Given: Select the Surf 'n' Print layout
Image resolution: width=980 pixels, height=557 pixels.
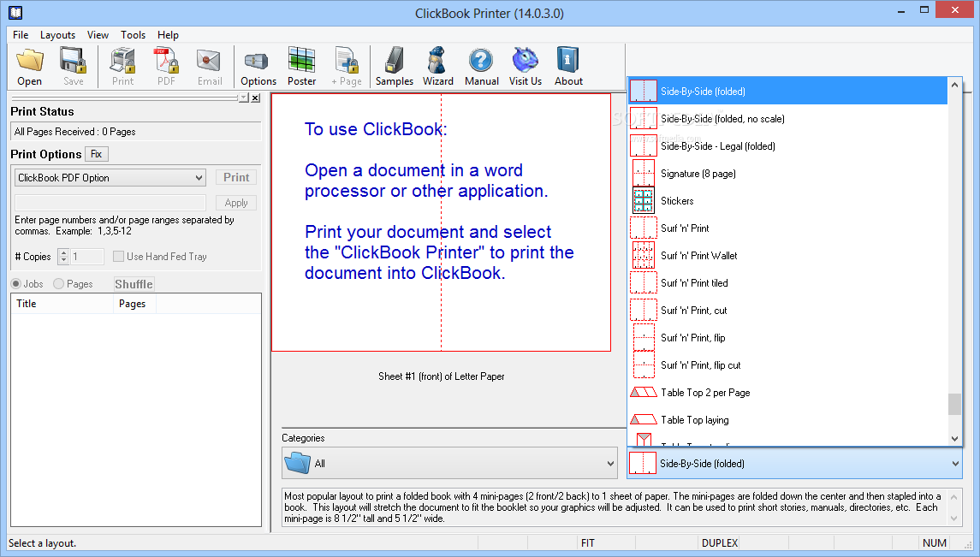Looking at the screenshot, I should click(787, 228).
